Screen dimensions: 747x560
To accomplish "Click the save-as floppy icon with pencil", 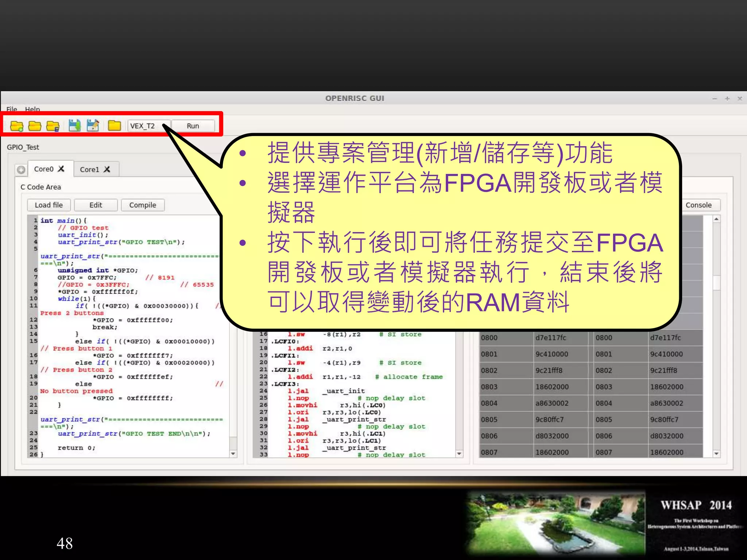I will point(93,125).
